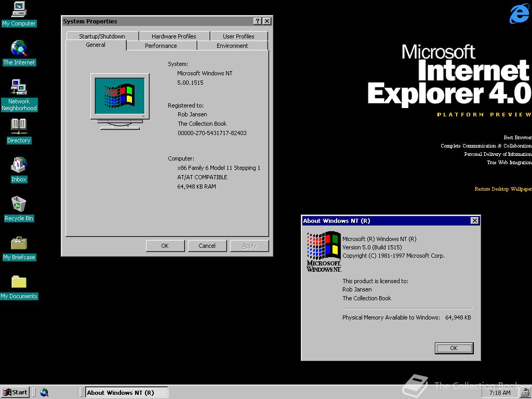Click the About Windows NT taskbar button
Screen dimensions: 532x399
pyautogui.click(x=126, y=393)
